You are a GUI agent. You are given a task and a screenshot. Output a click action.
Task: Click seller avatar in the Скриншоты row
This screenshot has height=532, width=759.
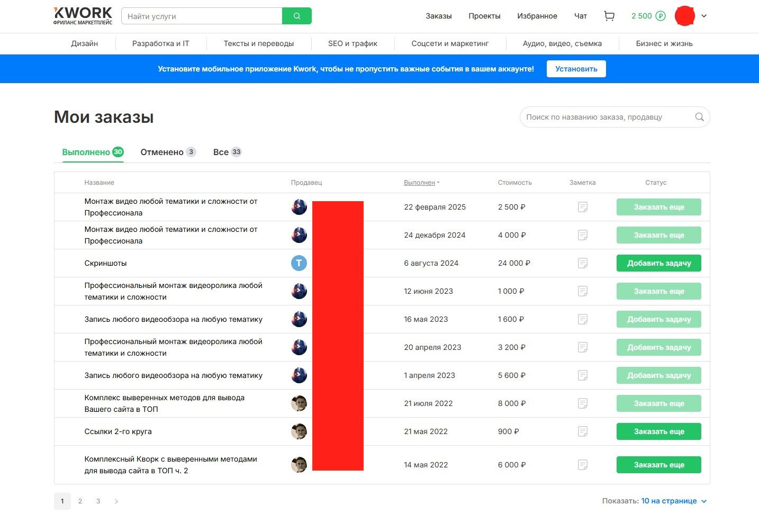299,263
